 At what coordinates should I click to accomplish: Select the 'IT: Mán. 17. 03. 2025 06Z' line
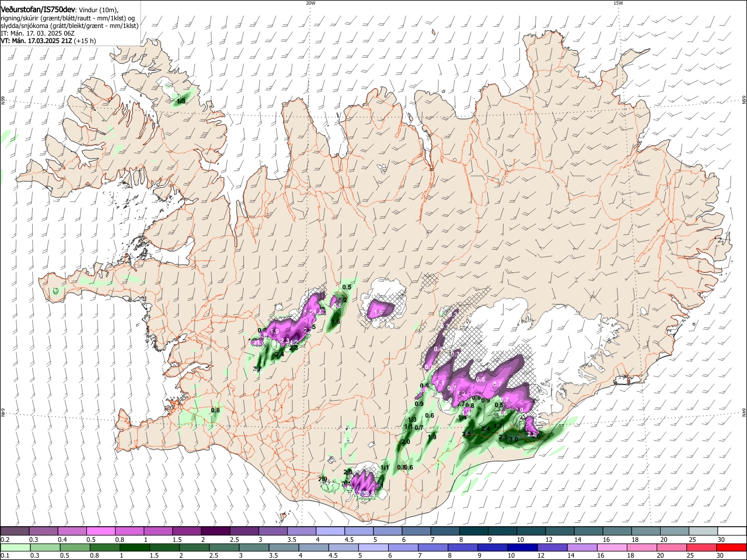[x=37, y=33]
